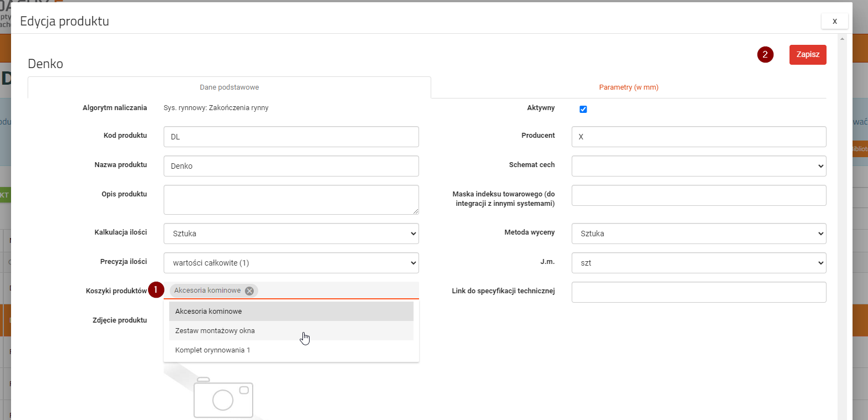
Task: Click the Link do specyfikacji technicznej field
Action: coord(698,292)
